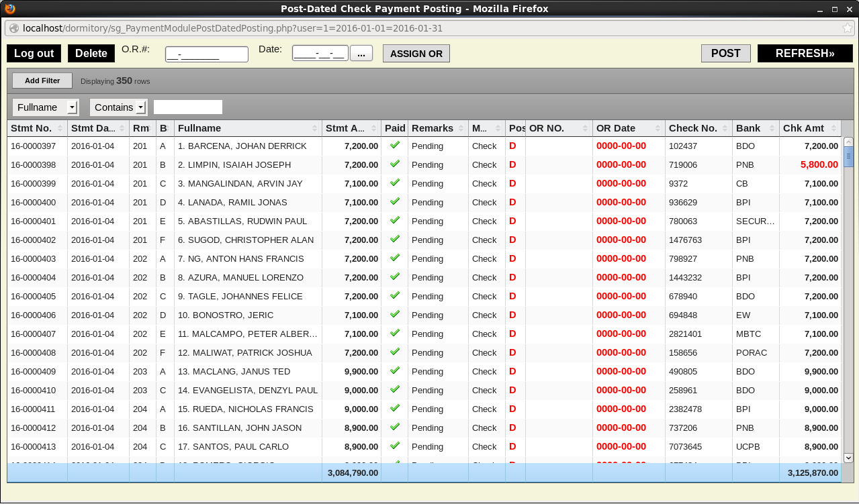The height and width of the screenshot is (504, 859).
Task: Click the sort arrows on Stmt No. column
Action: point(60,128)
